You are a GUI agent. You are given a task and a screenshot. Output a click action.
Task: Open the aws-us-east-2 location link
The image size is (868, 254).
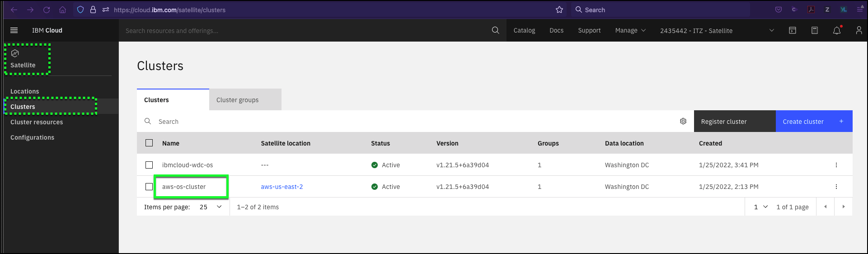pos(282,187)
